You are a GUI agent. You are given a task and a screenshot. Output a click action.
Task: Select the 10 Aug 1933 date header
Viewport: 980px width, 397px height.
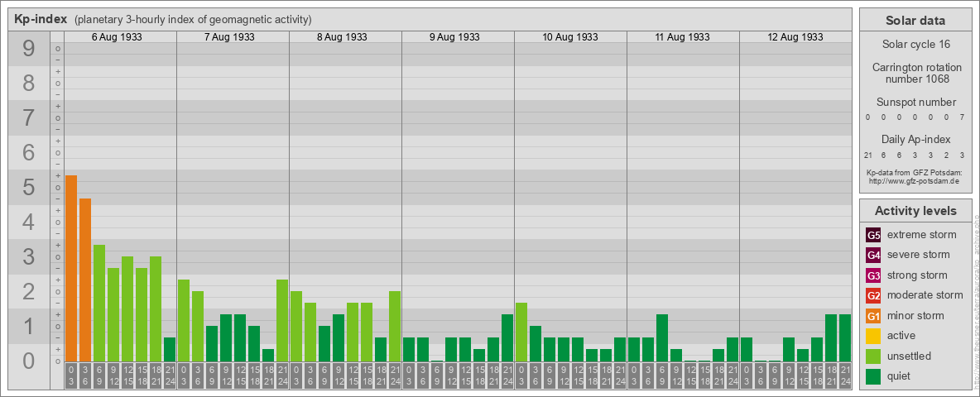click(x=570, y=37)
